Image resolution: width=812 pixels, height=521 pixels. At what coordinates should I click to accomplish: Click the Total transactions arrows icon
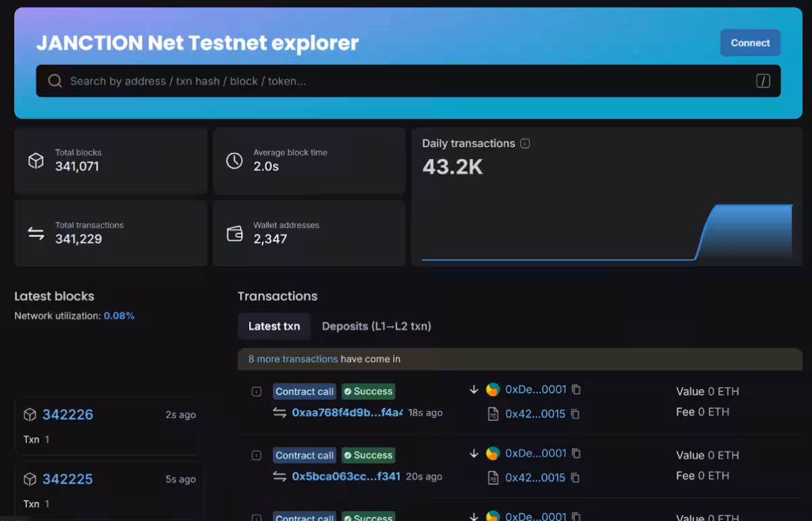(36, 233)
